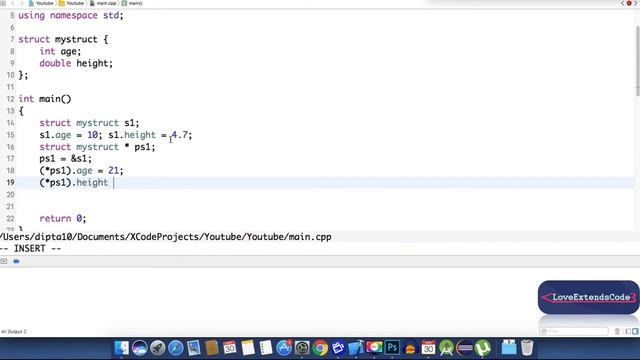Open the Eclipse icon in dock
Image resolution: width=640 pixels, height=360 pixels.
point(464,348)
